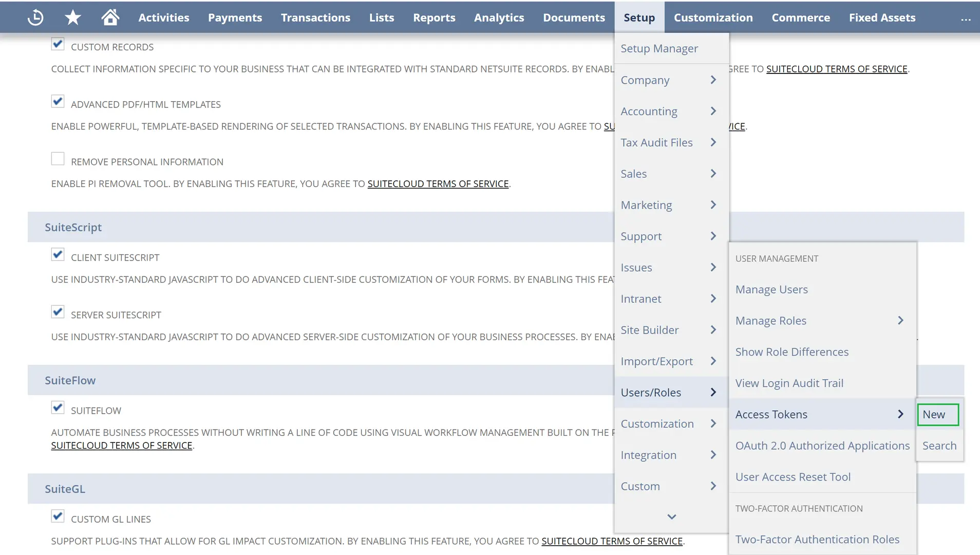The height and width of the screenshot is (555, 980).
Task: Select the Custom menu entry
Action: [671, 486]
